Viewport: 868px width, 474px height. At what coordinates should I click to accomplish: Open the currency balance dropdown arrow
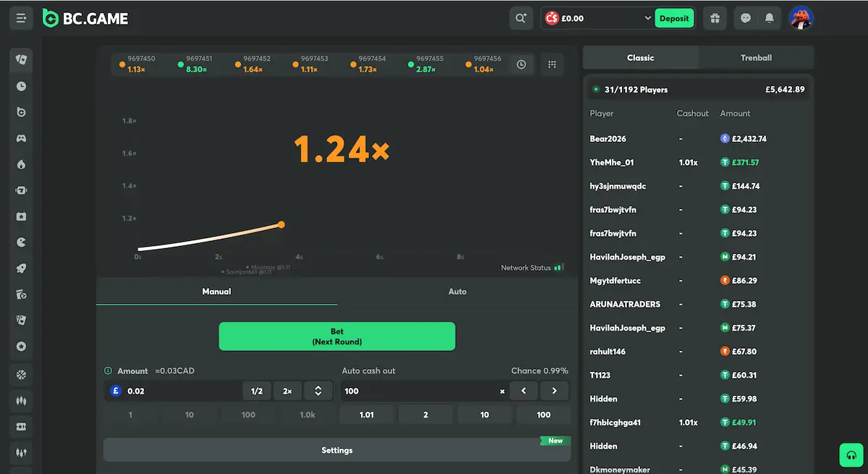click(648, 18)
